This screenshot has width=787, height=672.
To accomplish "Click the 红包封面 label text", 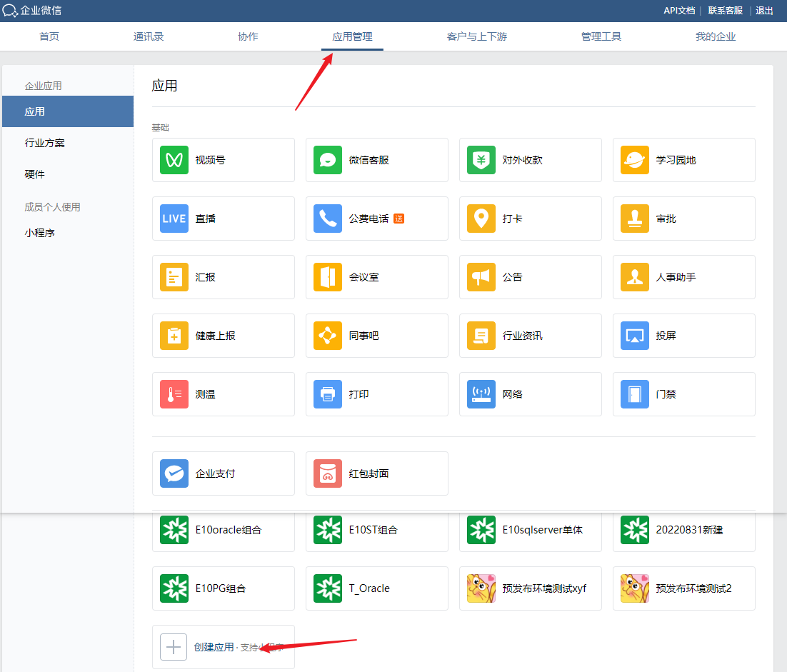I will pos(369,473).
